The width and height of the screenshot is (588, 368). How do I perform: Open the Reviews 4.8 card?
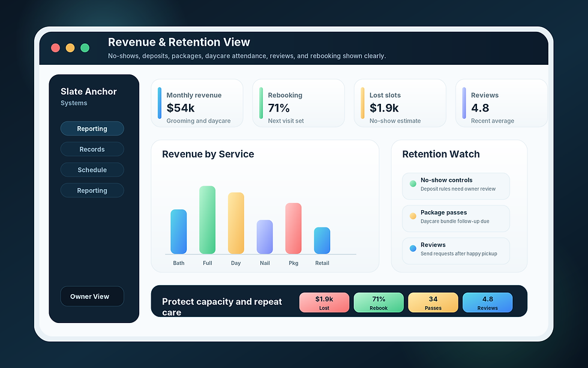pyautogui.click(x=502, y=103)
